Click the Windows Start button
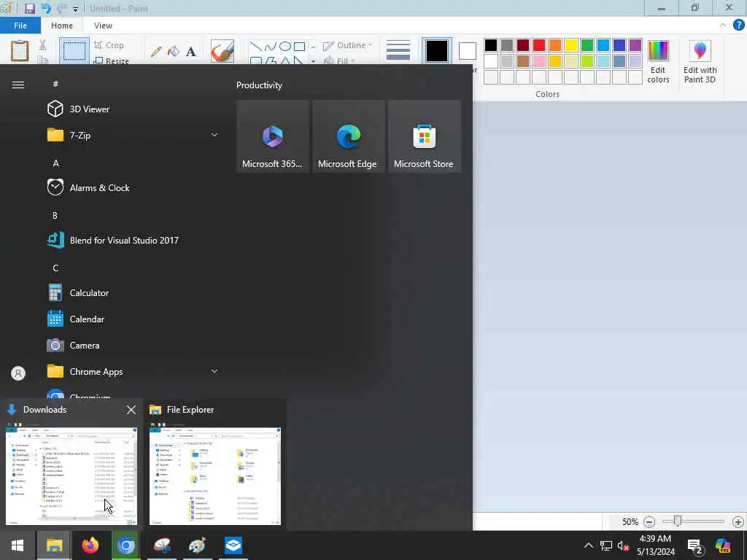Screen dimensions: 747x560 coord(18,545)
